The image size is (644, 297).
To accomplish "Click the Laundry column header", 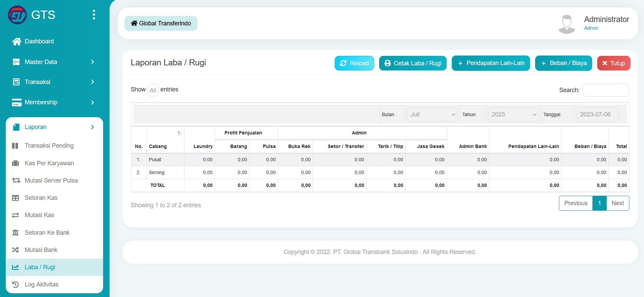I will [200, 140].
